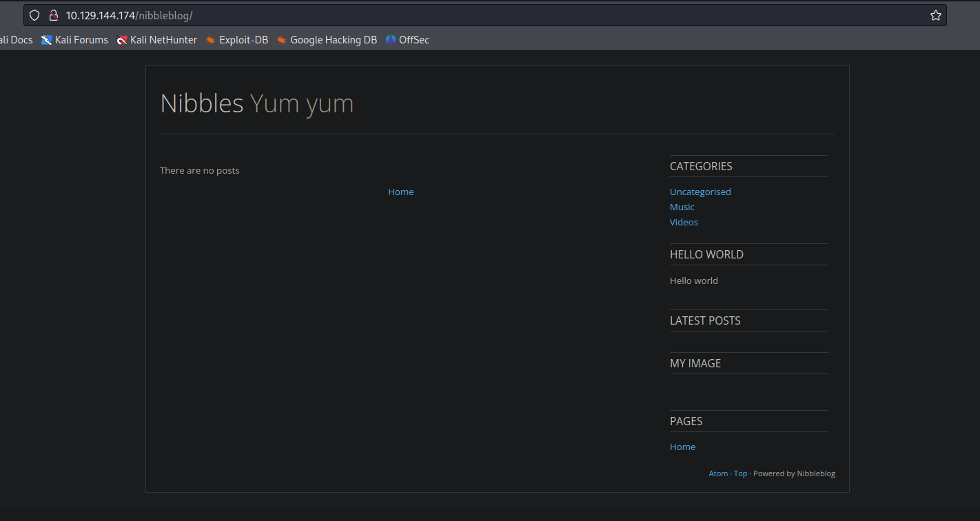Open the Kali Forums bookmark
The height and width of the screenshot is (521, 980).
click(74, 40)
